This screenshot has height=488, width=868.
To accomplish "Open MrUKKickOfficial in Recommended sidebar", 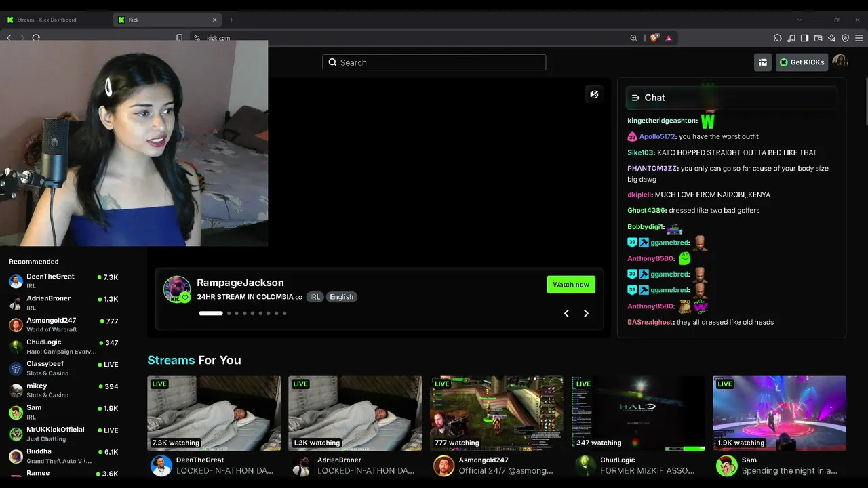I will 64,434.
